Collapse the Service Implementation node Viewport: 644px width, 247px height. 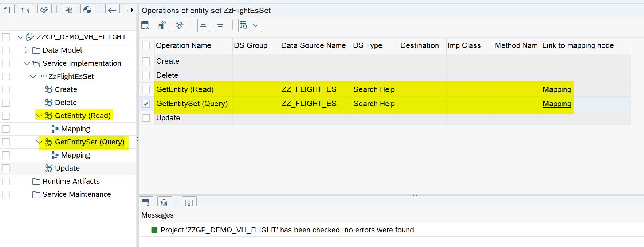point(26,63)
